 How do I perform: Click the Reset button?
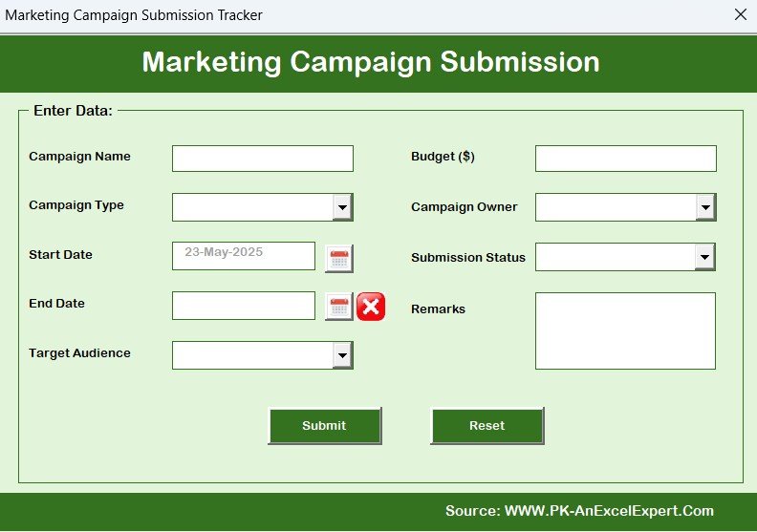(x=487, y=425)
